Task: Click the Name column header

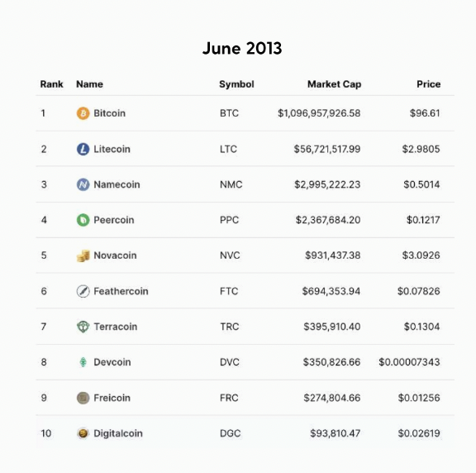Action: pos(89,84)
